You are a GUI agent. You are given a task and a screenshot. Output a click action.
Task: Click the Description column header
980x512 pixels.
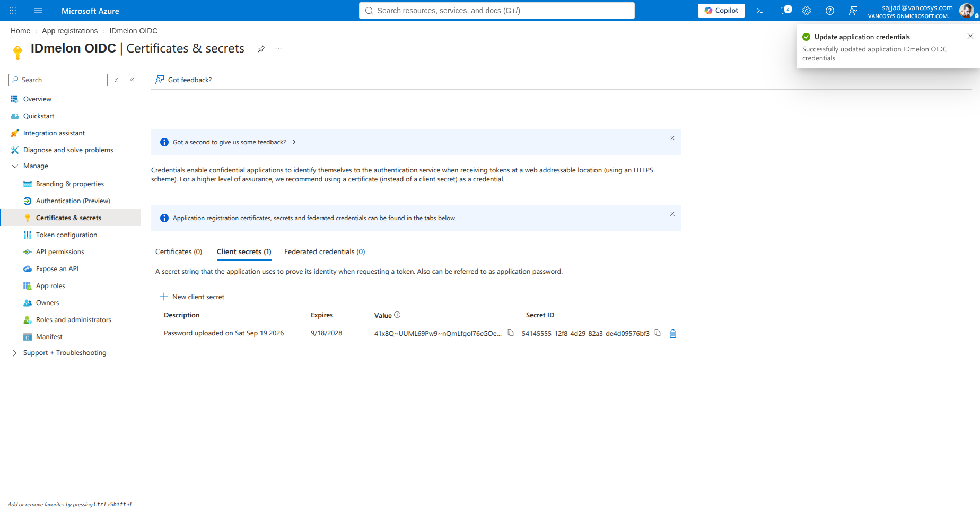point(181,315)
